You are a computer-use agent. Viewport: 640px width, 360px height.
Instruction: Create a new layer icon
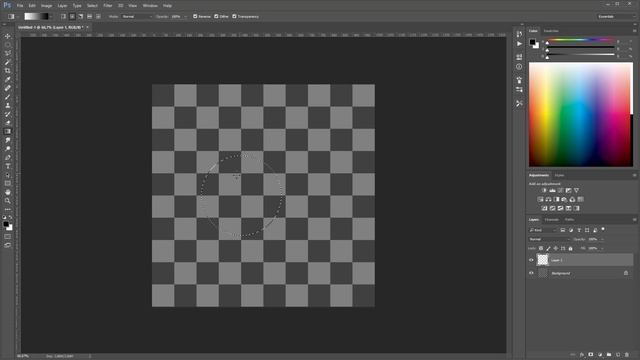tap(618, 355)
